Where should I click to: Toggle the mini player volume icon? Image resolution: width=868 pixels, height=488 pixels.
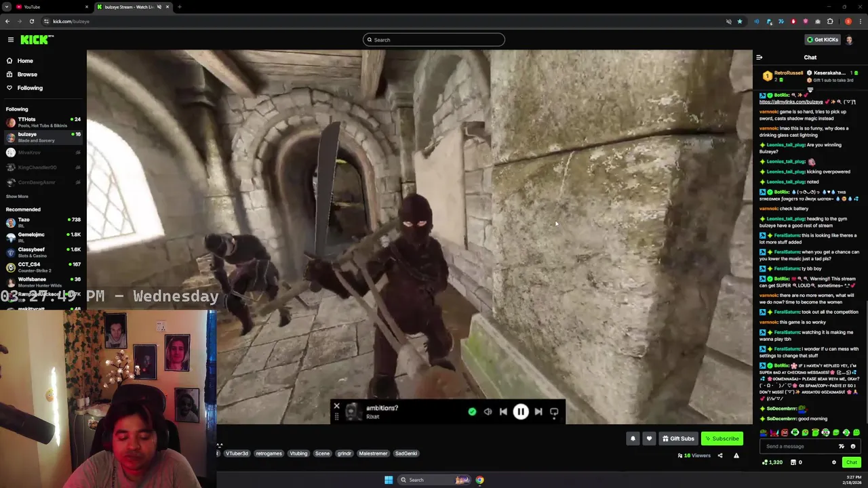[x=488, y=411]
